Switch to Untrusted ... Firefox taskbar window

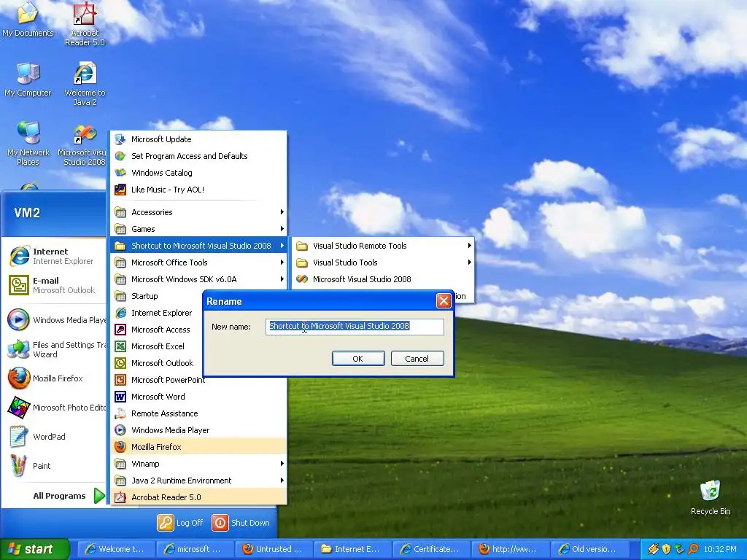point(273,549)
